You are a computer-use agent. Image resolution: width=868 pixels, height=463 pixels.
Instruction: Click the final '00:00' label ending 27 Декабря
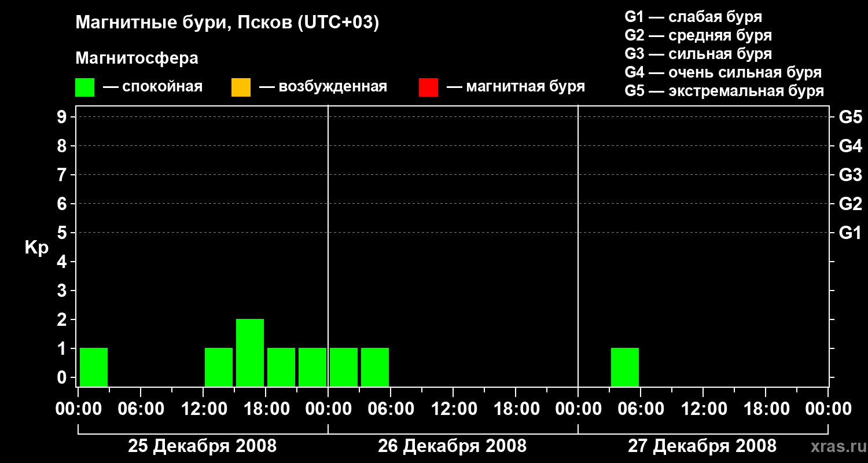pos(828,409)
